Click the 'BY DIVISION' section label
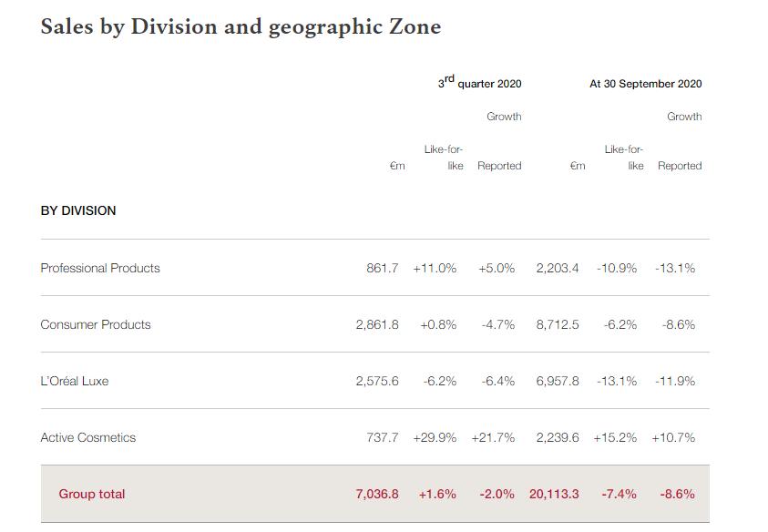768x532 pixels. [x=78, y=210]
